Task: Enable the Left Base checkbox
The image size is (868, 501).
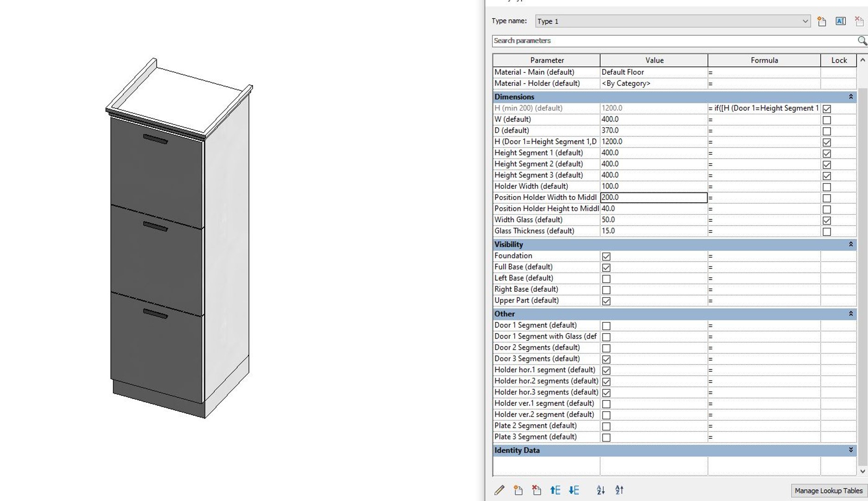Action: 606,279
